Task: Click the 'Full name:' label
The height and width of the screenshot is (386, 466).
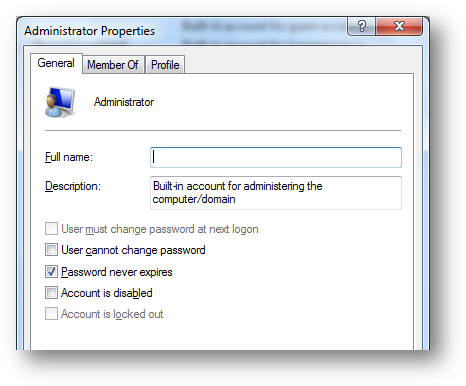Action: [x=69, y=157]
